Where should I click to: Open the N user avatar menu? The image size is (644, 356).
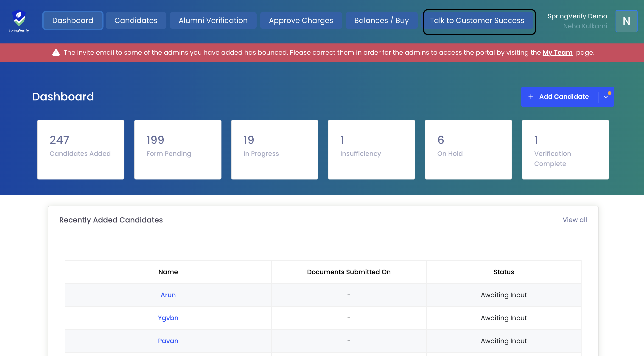626,21
